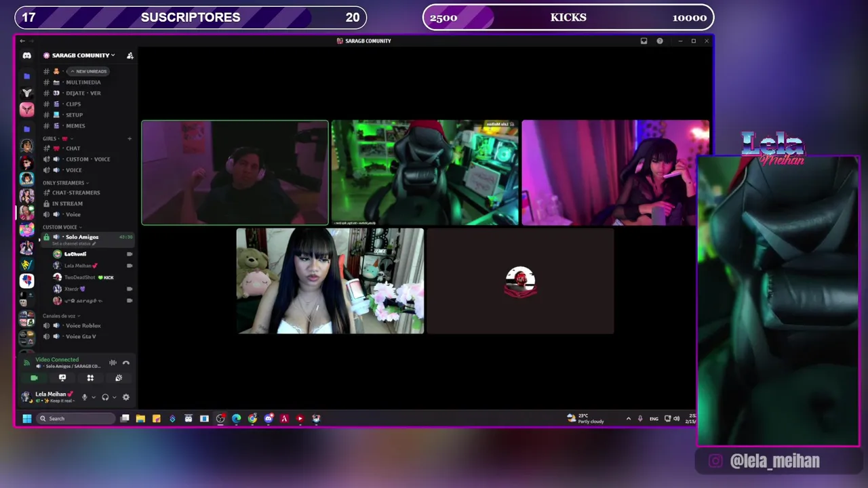Open Discord inbox icon in title bar
Viewport: 868px width, 488px height.
[x=644, y=41]
